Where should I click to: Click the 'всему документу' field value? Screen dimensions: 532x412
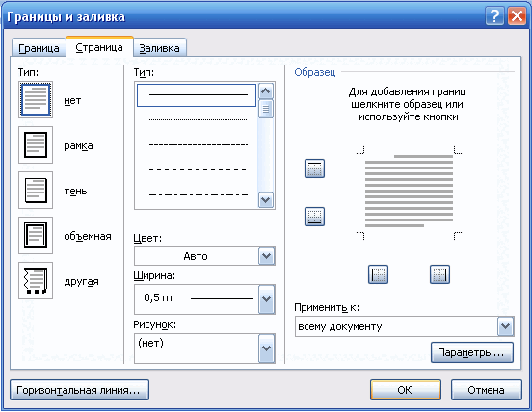click(340, 326)
